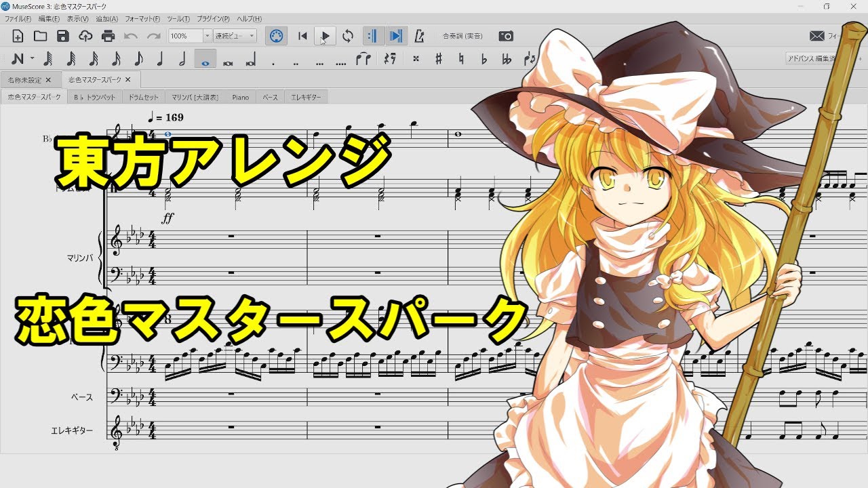Toggle loop playback
The image size is (868, 488).
click(x=348, y=36)
